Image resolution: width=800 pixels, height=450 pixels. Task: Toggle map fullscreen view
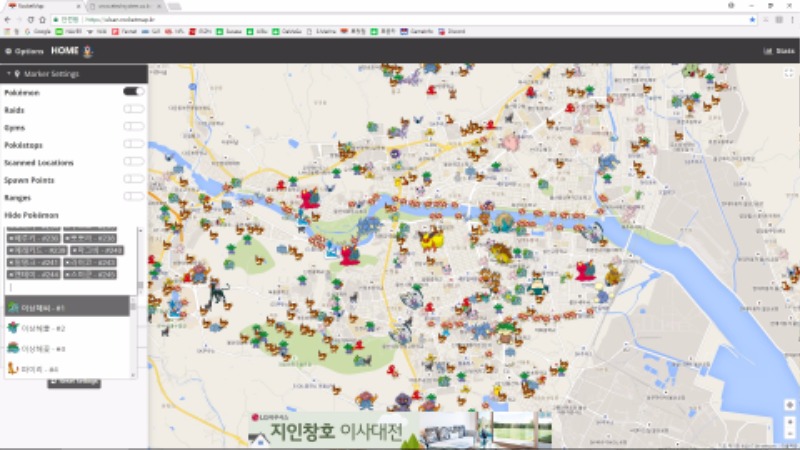[x=789, y=73]
